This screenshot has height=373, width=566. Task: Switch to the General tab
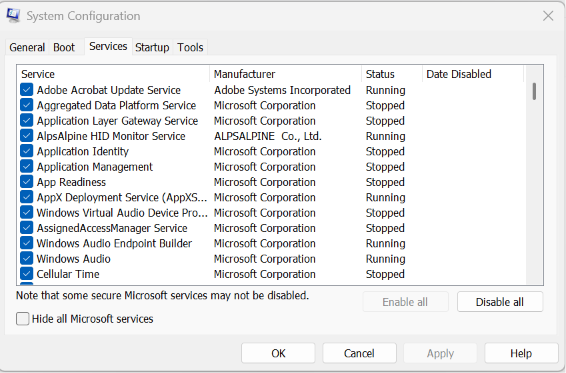(27, 47)
